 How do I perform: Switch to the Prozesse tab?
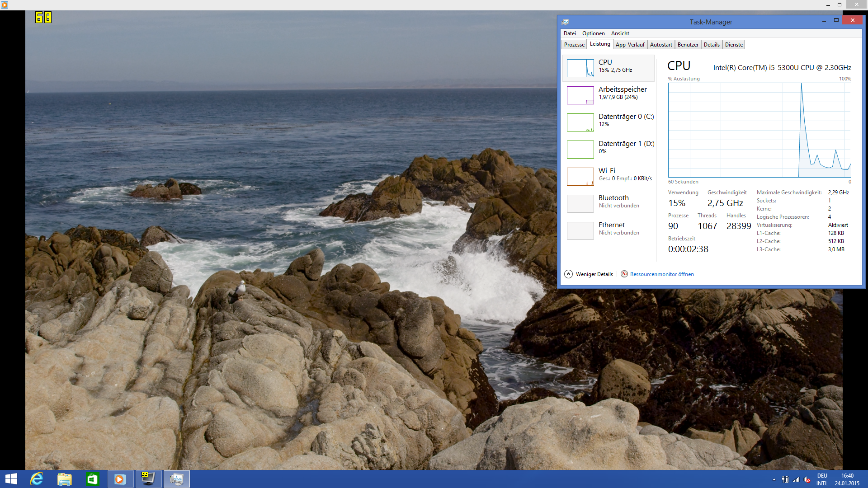point(574,45)
